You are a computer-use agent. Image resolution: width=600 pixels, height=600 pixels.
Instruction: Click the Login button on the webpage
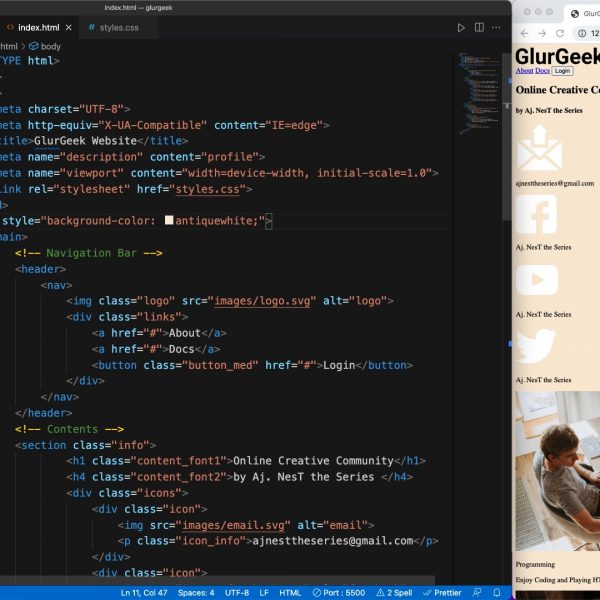(562, 71)
